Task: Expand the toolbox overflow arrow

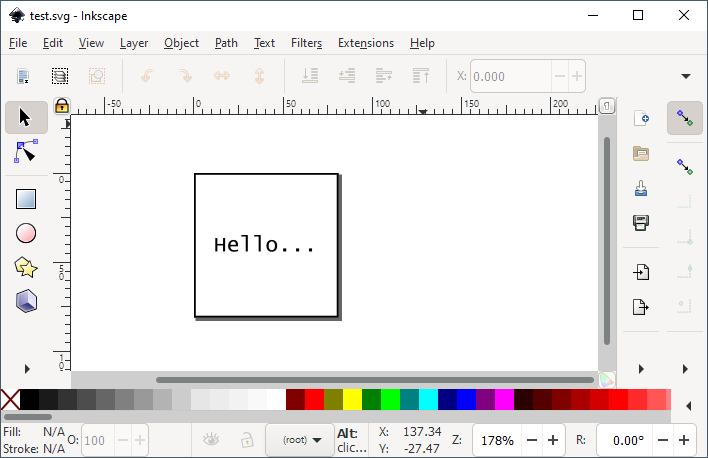Action: click(27, 369)
